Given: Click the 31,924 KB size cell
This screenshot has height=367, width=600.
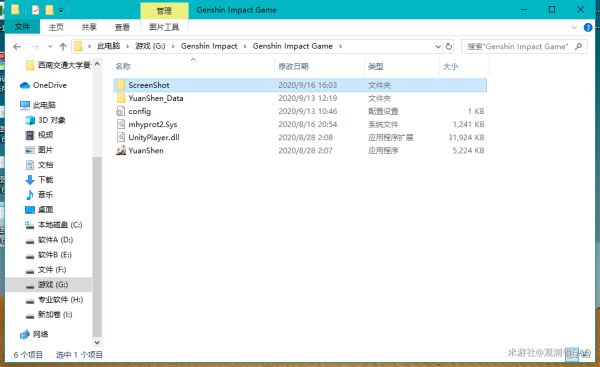Looking at the screenshot, I should coord(466,137).
